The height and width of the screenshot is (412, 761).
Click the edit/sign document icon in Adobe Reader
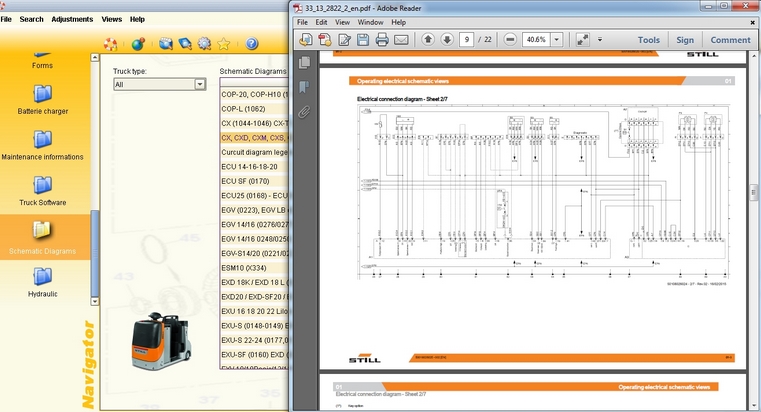(x=344, y=40)
